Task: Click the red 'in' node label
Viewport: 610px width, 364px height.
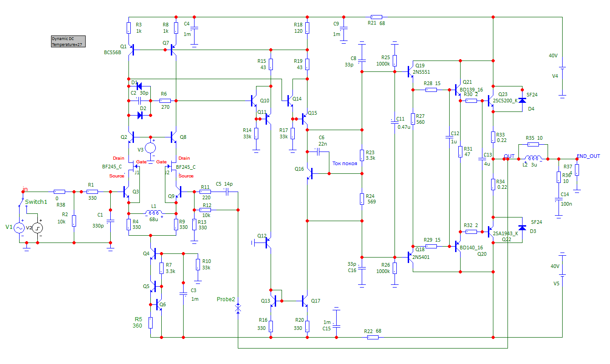Action: coord(26,188)
